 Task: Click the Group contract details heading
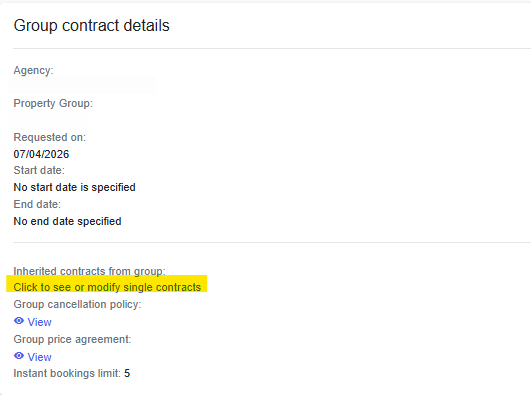tap(91, 26)
